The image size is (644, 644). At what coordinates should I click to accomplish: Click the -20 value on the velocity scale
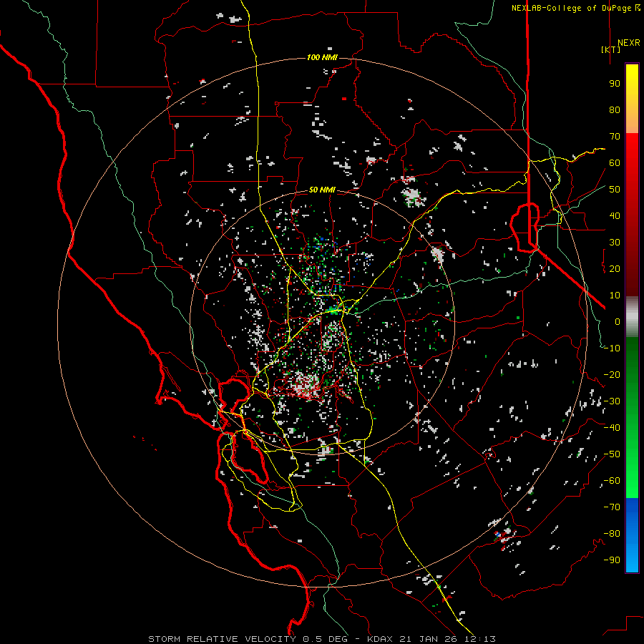[x=612, y=375]
